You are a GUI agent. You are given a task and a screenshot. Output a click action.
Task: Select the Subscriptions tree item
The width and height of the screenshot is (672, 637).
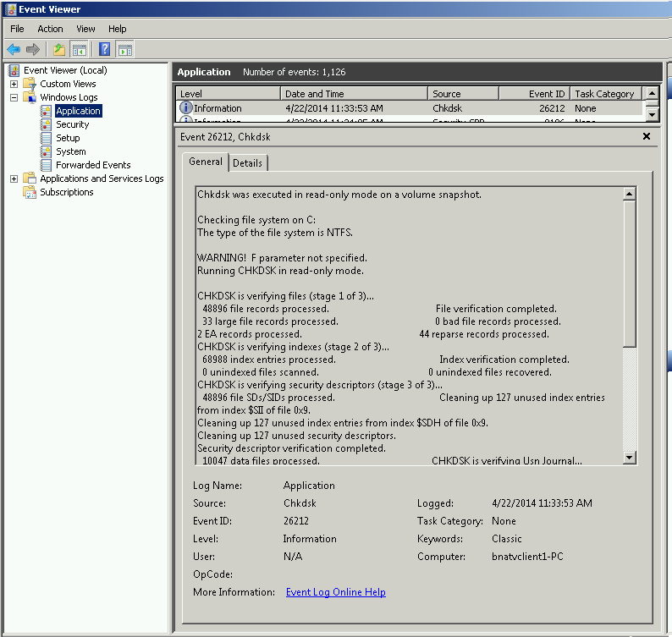[66, 192]
